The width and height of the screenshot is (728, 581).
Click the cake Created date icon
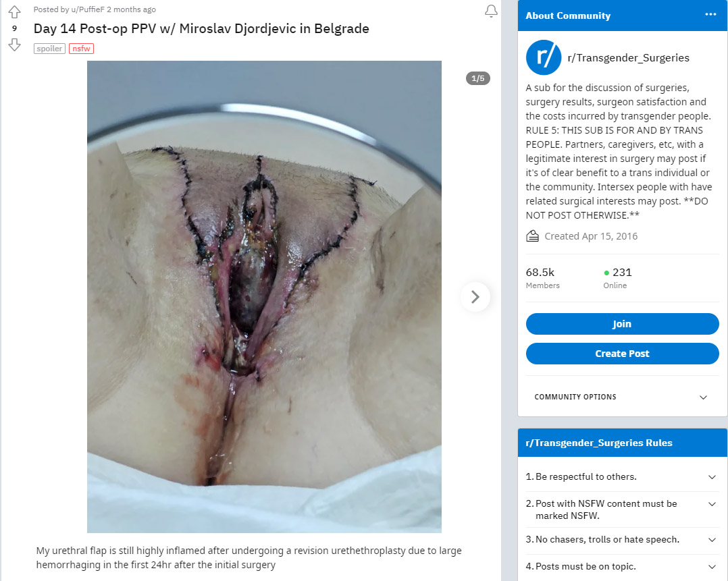coord(532,236)
